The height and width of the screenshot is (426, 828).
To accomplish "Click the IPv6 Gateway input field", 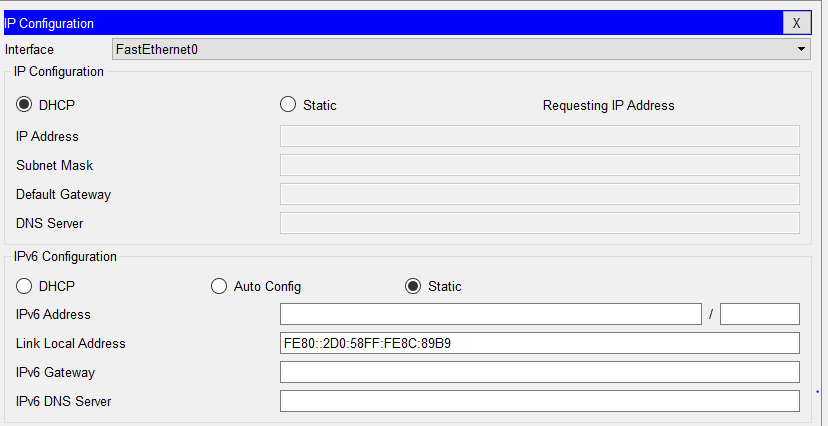I will point(540,372).
